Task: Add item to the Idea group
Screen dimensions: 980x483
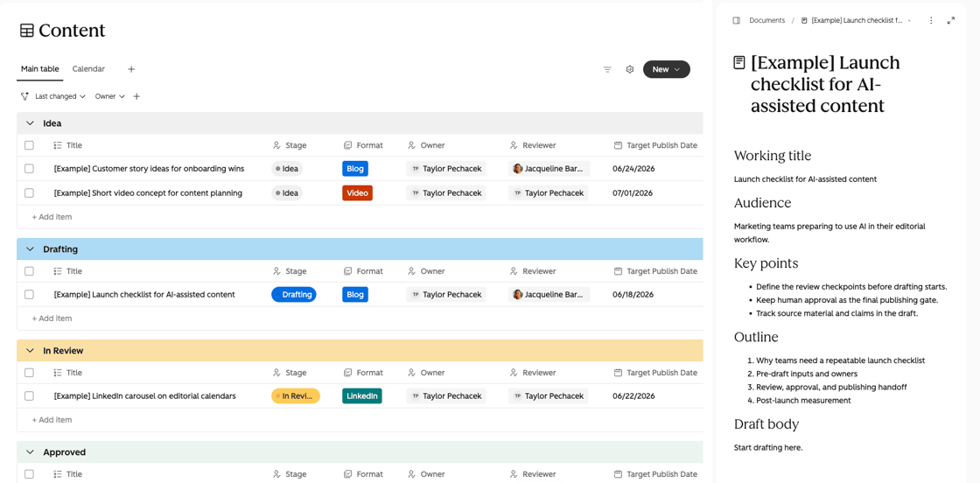Action: pyautogui.click(x=52, y=217)
